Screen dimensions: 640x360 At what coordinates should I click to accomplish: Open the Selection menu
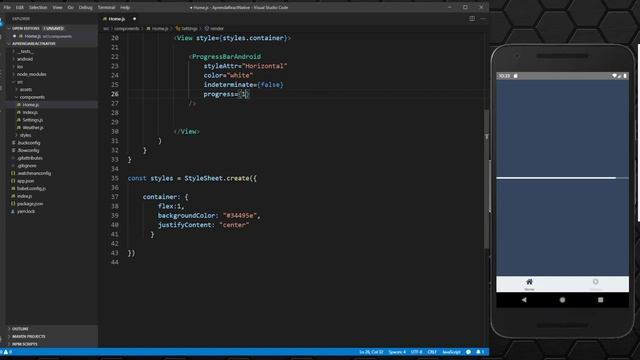point(38,7)
